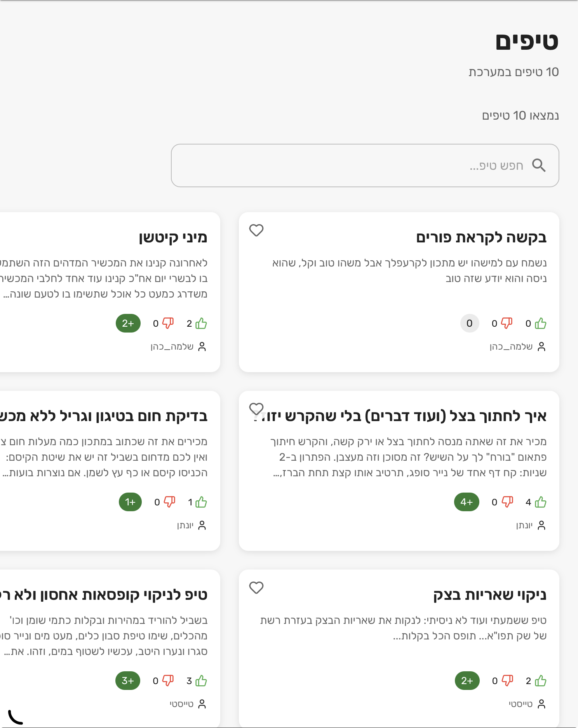The width and height of the screenshot is (578, 728).
Task: Like the 'בקשה לקראת פורים' tip
Action: 540,324
